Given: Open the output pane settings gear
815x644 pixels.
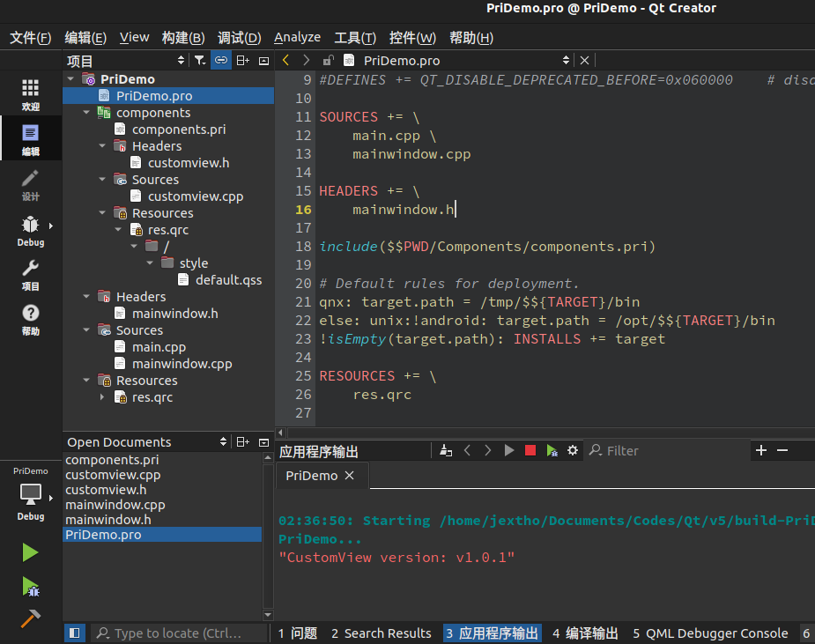Looking at the screenshot, I should click(x=573, y=450).
